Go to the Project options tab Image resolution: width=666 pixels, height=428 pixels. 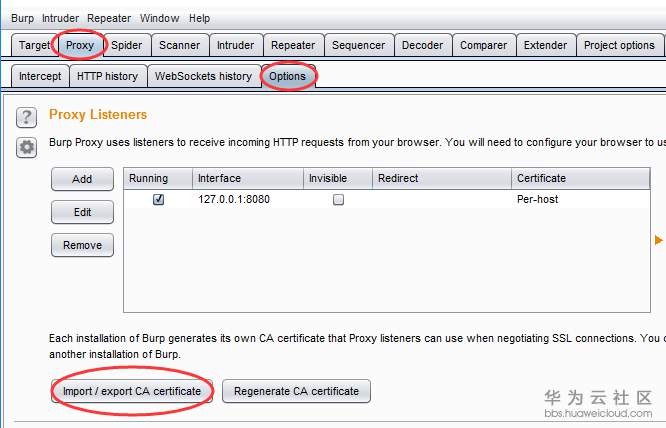pos(619,45)
